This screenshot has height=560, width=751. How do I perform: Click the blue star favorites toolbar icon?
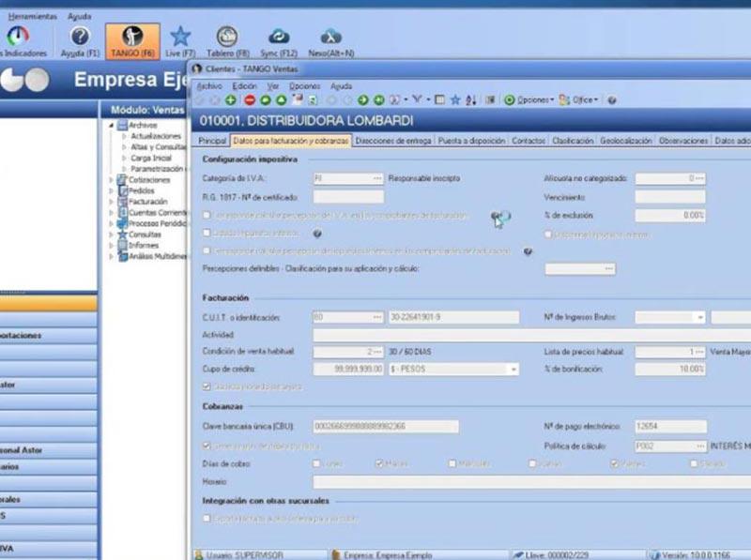455,99
